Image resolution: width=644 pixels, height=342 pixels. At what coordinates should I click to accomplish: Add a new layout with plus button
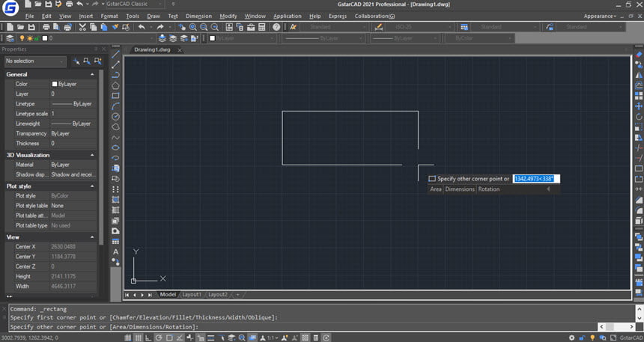237,295
